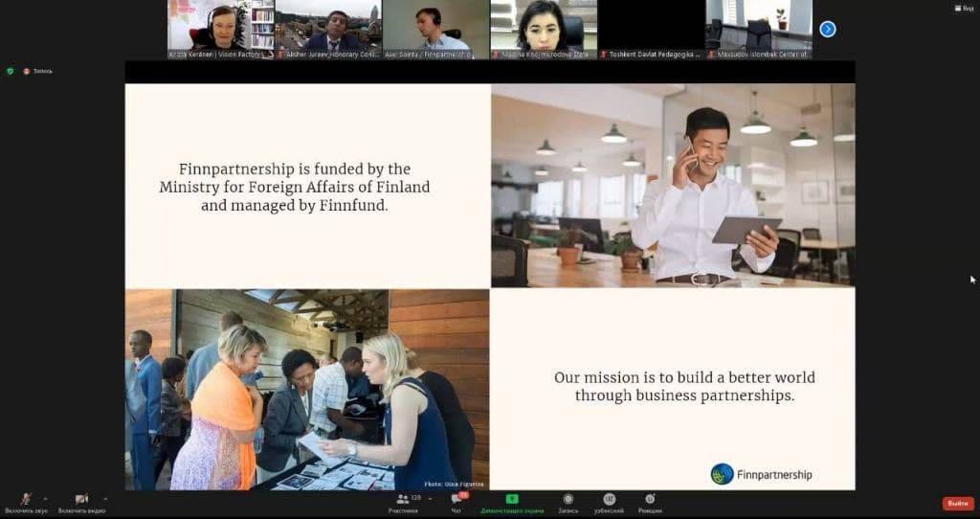The image size is (980, 519).
Task: Click the slide photo of man on phone
Action: tap(673, 185)
